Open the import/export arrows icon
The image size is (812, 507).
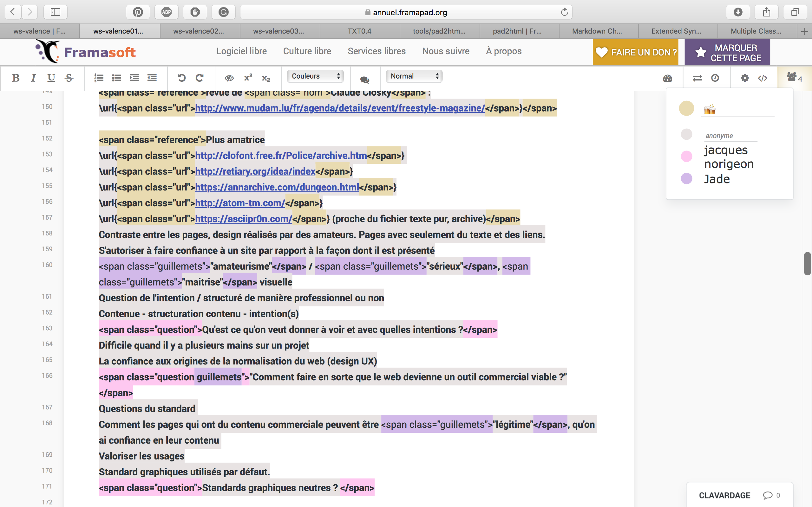coord(697,78)
